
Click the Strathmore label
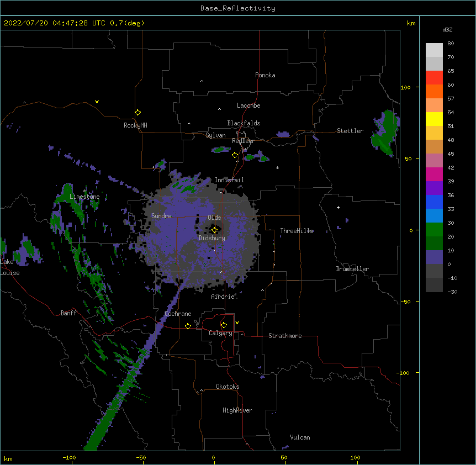pos(285,336)
